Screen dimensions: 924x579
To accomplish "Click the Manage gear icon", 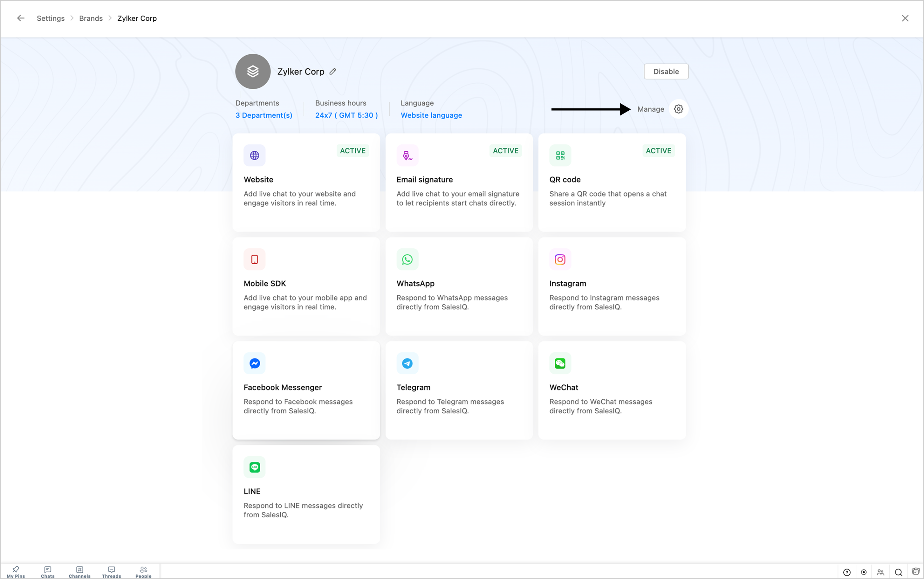I will (x=678, y=109).
